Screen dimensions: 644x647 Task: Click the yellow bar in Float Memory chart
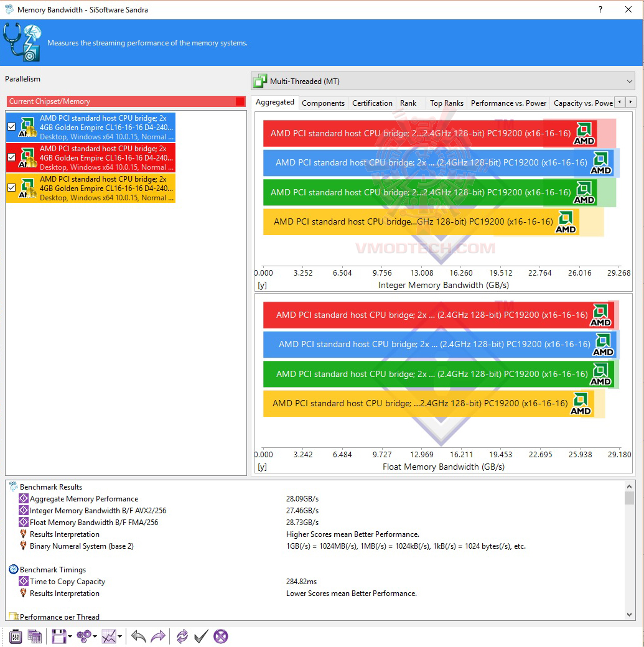(x=429, y=404)
